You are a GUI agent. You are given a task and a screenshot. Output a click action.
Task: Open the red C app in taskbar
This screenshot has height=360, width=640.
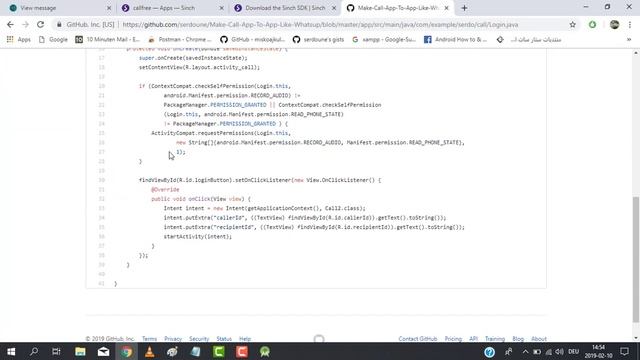point(242,351)
